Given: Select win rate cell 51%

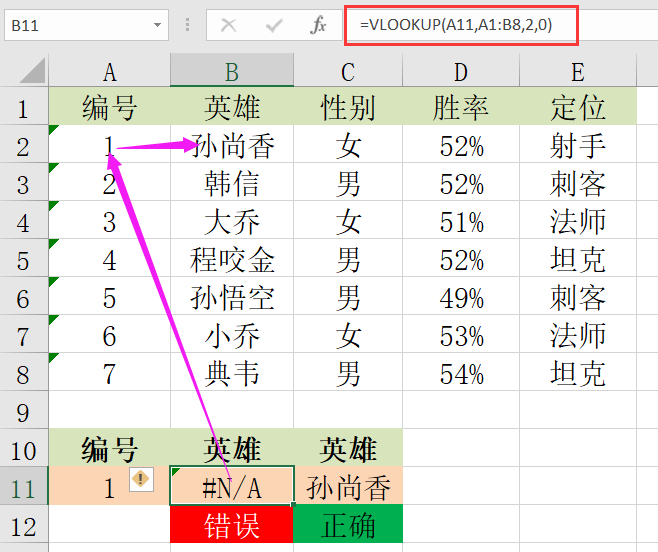Looking at the screenshot, I should 461,221.
